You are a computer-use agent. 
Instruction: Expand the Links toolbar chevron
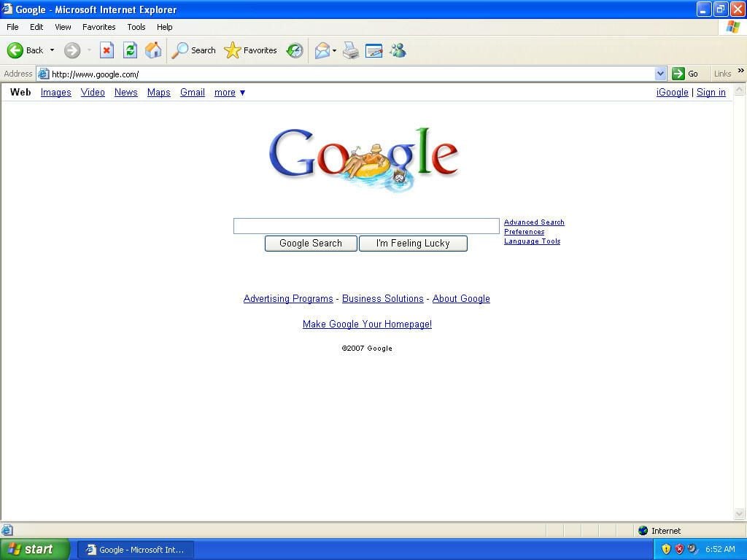[x=741, y=71]
